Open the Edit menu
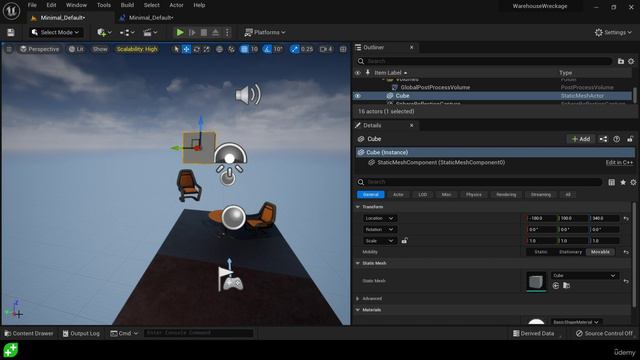This screenshot has width=640, height=360. point(51,5)
